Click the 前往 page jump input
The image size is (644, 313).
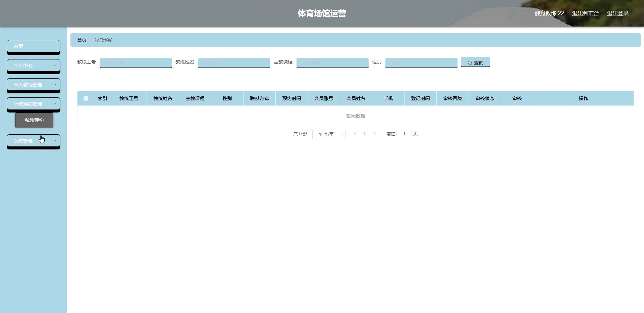(x=404, y=134)
